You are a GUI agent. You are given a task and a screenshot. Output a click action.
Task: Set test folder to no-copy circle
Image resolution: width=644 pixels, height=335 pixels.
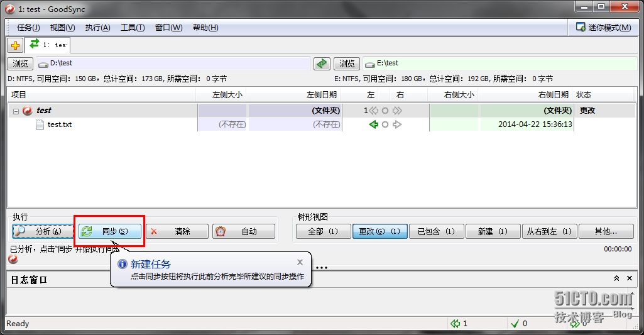(385, 111)
